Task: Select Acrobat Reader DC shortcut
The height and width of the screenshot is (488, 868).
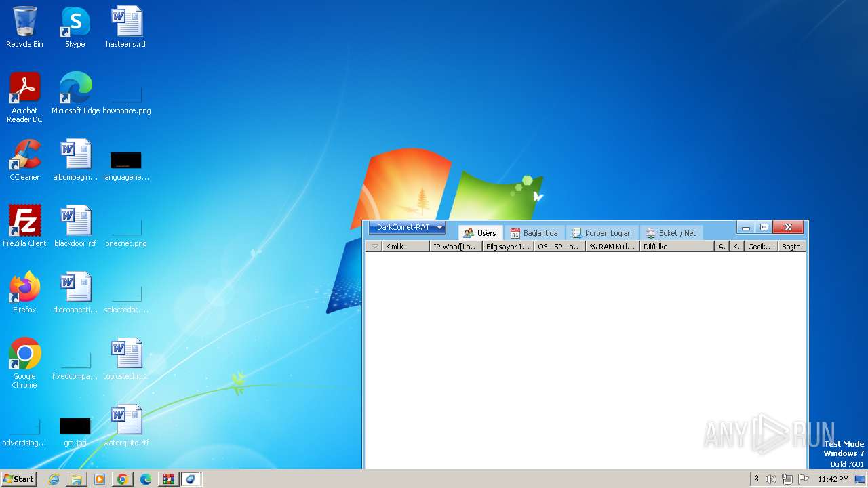Action: point(24,98)
